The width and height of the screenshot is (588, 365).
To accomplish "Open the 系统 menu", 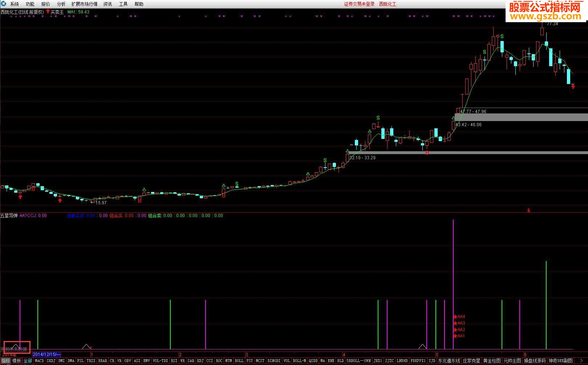I will [15, 4].
